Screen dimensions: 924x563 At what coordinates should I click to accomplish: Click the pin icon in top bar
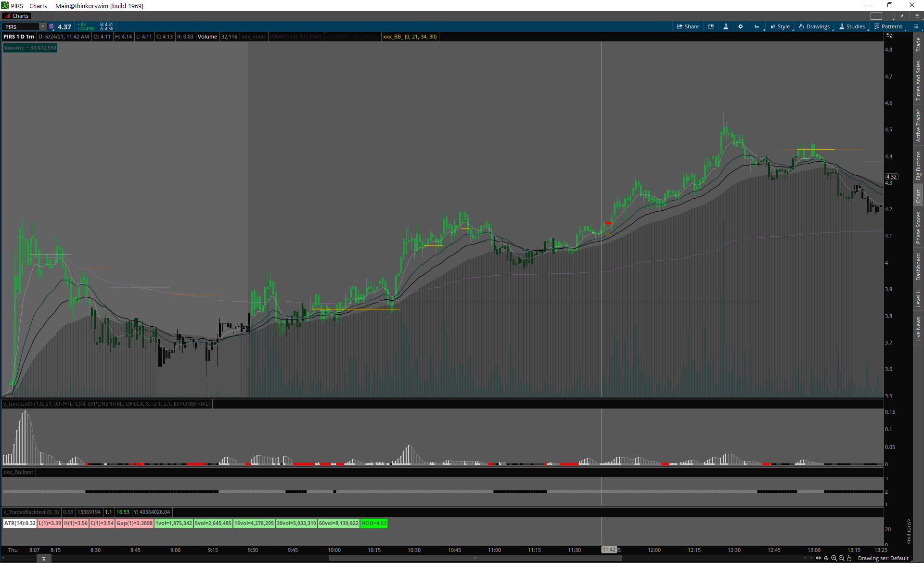(x=902, y=16)
